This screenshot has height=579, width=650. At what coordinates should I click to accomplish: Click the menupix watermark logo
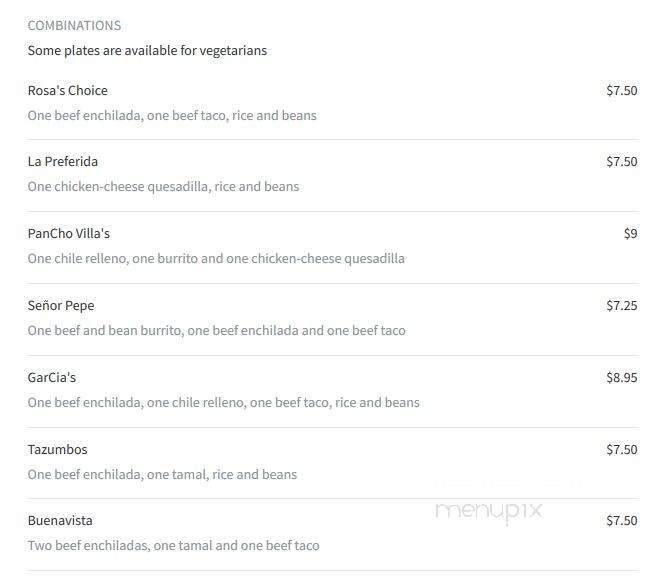tap(489, 511)
